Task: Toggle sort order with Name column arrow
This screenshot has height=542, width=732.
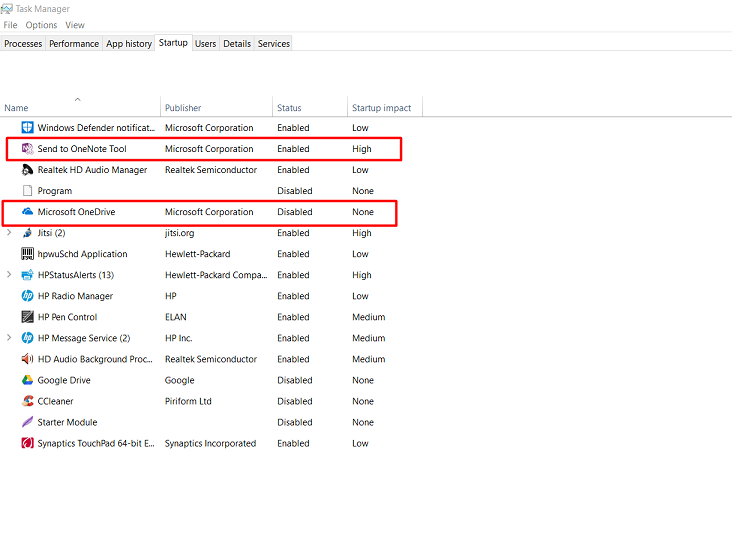Action: 77,99
